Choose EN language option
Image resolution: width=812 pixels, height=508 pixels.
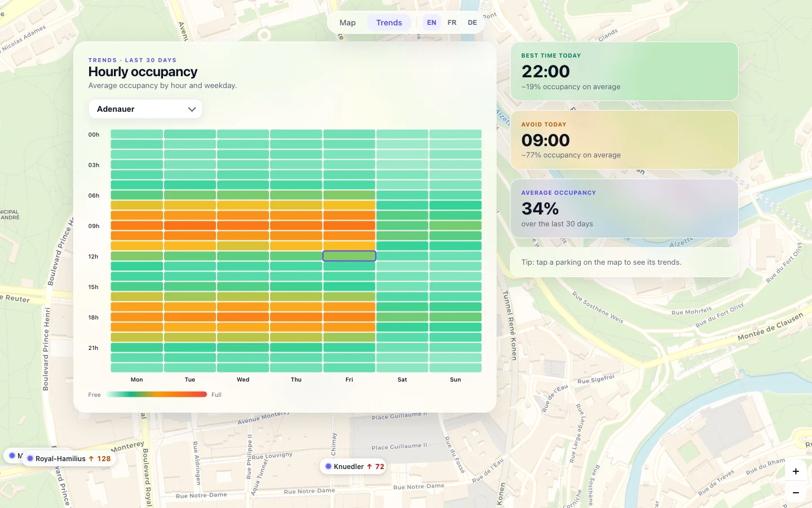point(431,23)
